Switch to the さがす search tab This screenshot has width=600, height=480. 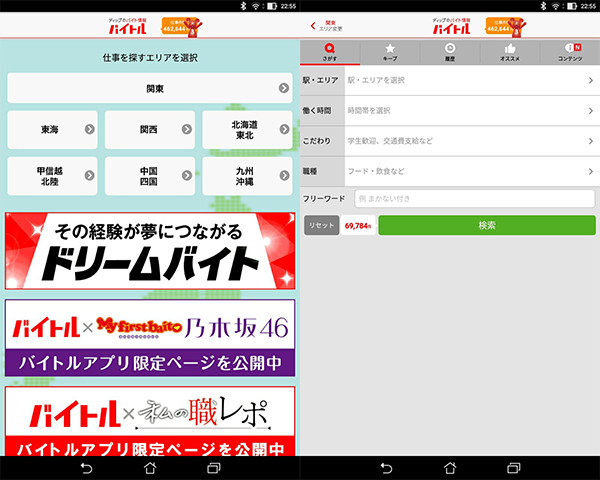(329, 52)
